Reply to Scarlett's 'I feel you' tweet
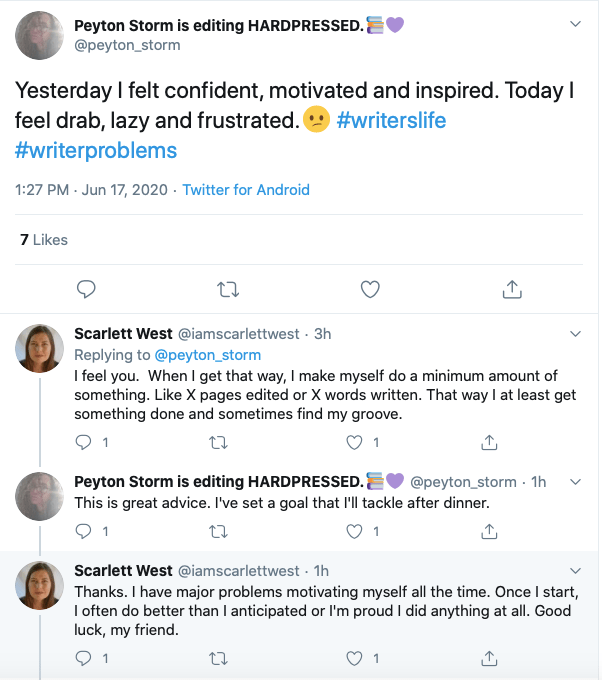The image size is (602, 680). pos(84,441)
